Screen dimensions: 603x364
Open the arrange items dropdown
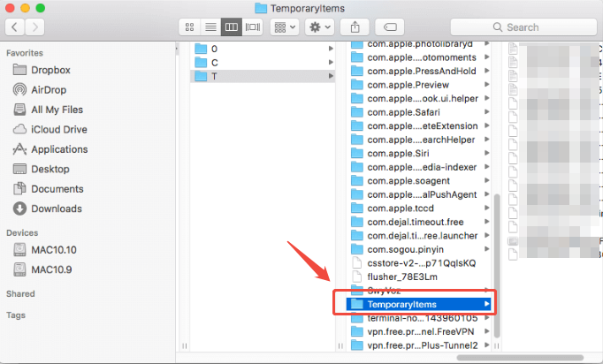click(285, 27)
